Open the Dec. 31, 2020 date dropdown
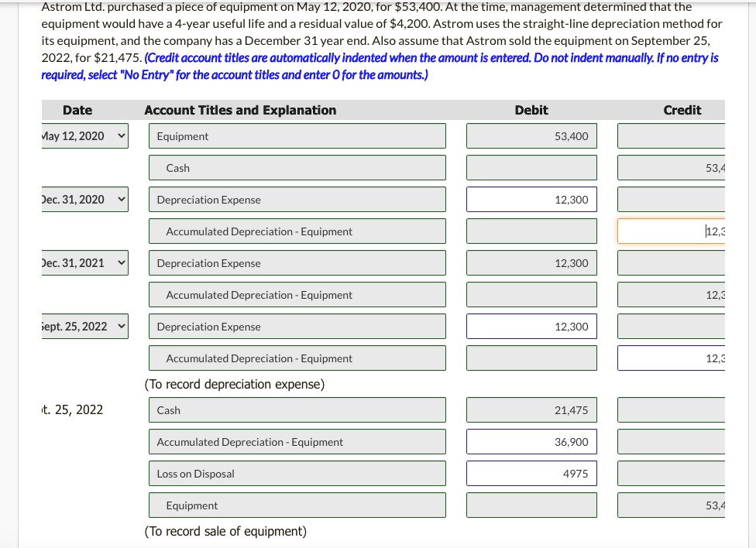This screenshot has width=756, height=548. 85,200
